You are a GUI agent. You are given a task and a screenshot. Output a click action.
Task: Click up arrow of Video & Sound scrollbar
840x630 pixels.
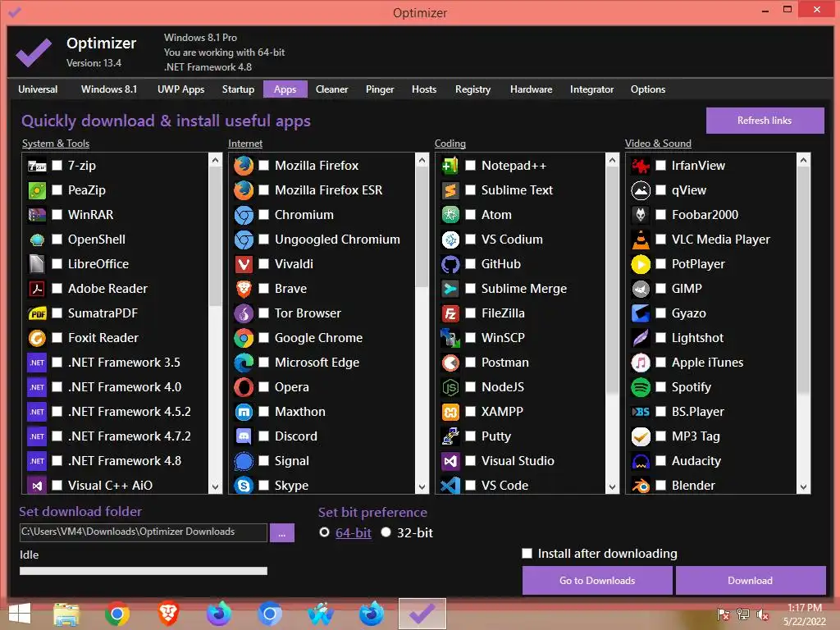(x=803, y=160)
